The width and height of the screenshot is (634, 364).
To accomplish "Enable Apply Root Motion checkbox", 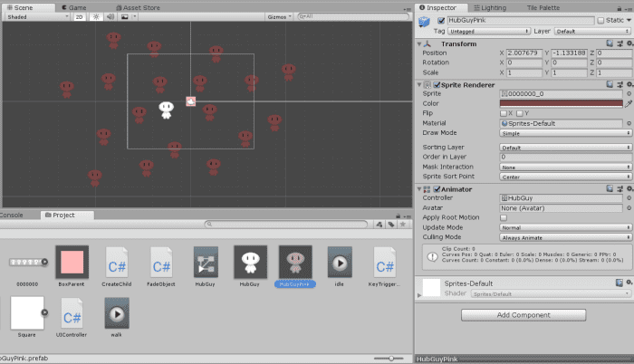I will click(x=504, y=217).
